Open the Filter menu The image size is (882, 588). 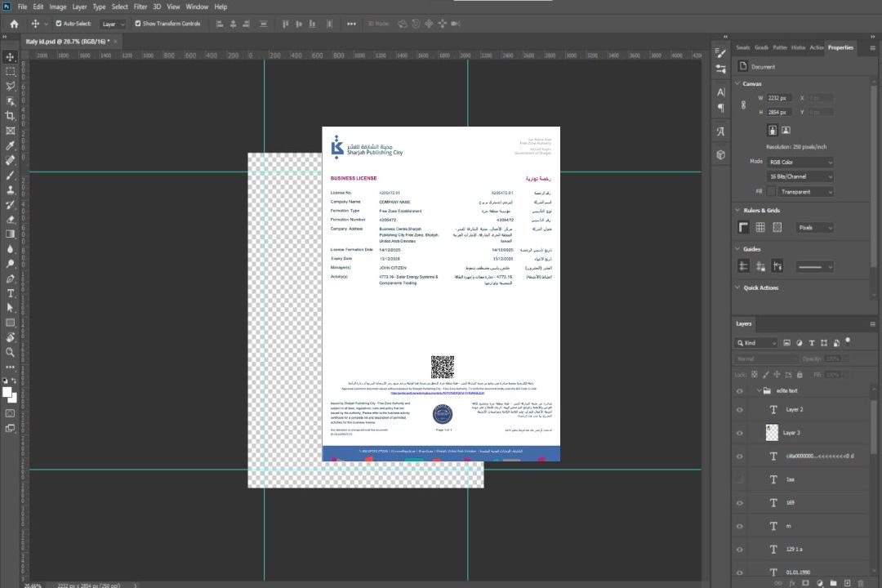140,7
